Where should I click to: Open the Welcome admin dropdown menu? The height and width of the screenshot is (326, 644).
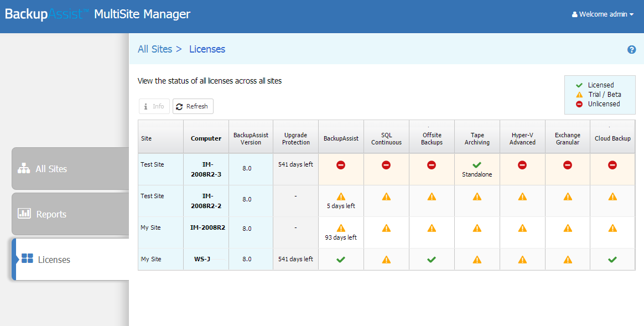pos(603,14)
